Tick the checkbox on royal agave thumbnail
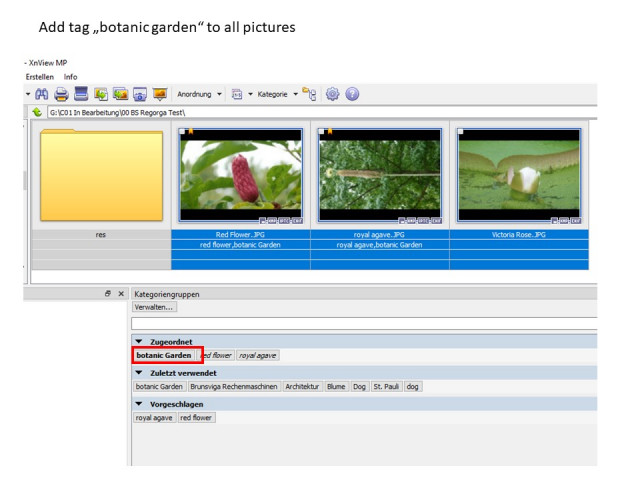Image resolution: width=640 pixels, height=480 pixels. [321, 131]
